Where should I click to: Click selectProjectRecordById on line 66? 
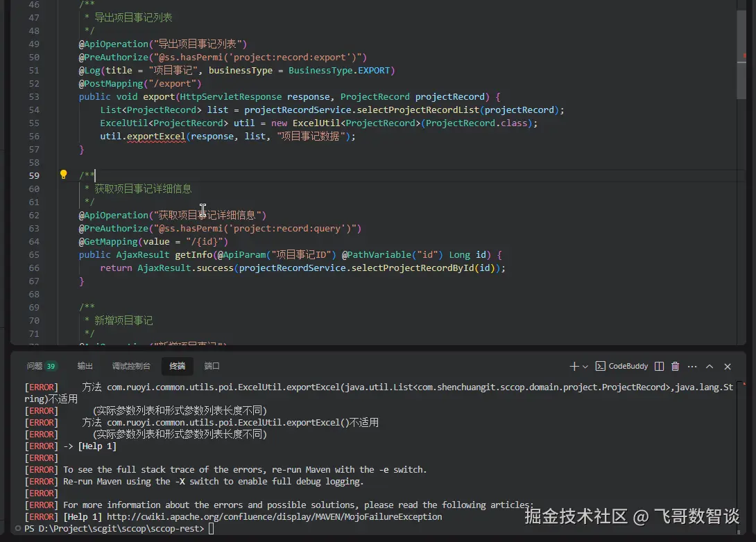pyautogui.click(x=413, y=268)
